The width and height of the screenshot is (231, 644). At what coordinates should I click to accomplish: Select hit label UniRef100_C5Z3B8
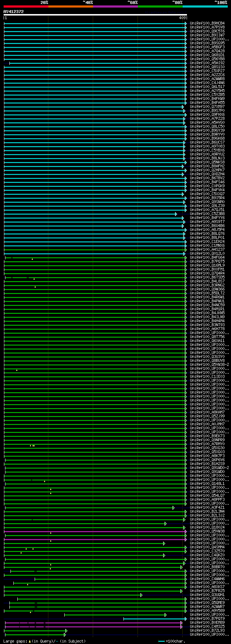tap(207, 214)
